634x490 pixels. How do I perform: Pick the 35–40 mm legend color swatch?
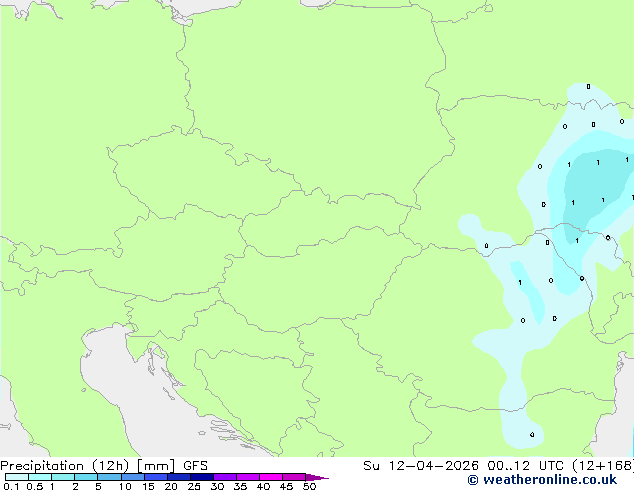pyautogui.click(x=247, y=477)
